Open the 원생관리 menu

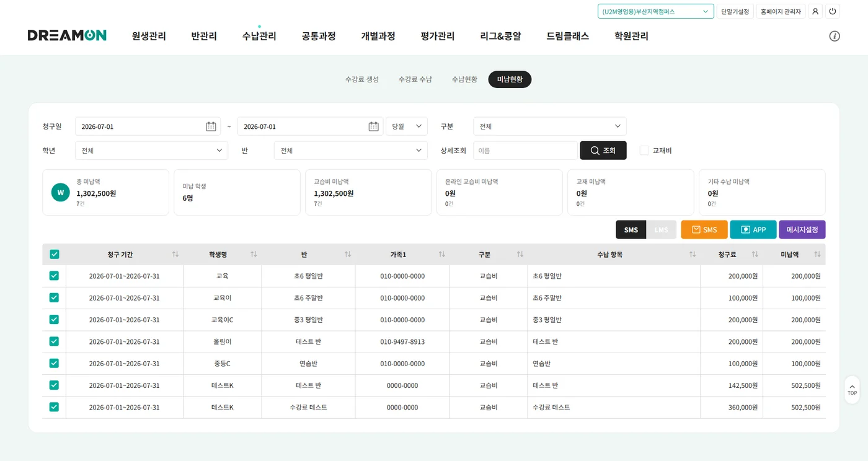point(149,36)
